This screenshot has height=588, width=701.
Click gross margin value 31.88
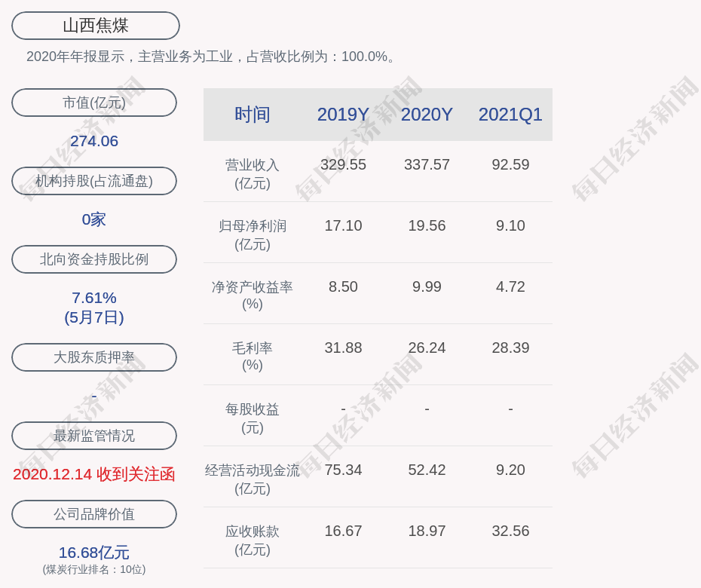coord(344,348)
